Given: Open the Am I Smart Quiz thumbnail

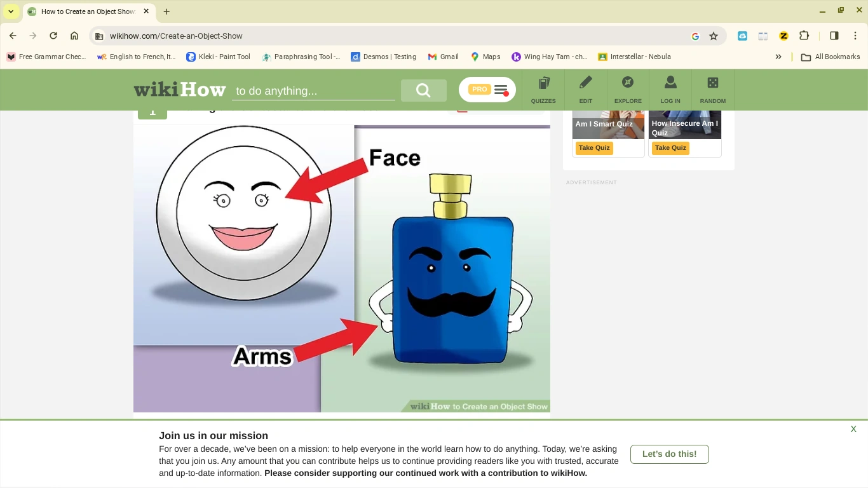Looking at the screenshot, I should [608, 125].
